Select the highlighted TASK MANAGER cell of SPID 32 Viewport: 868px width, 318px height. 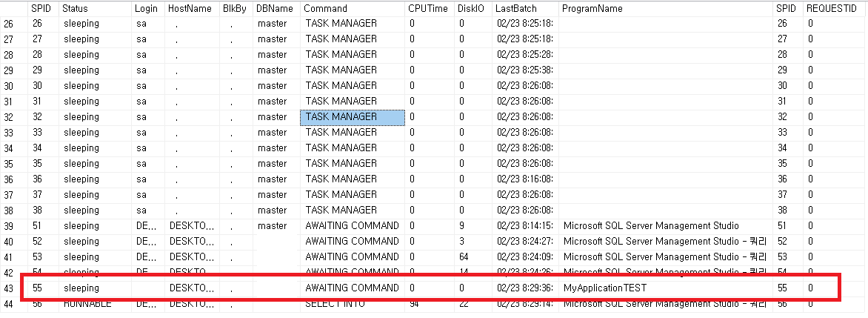pos(352,117)
